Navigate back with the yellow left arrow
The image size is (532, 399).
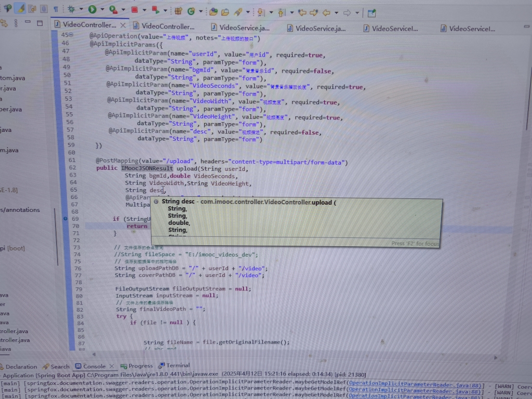(x=326, y=13)
